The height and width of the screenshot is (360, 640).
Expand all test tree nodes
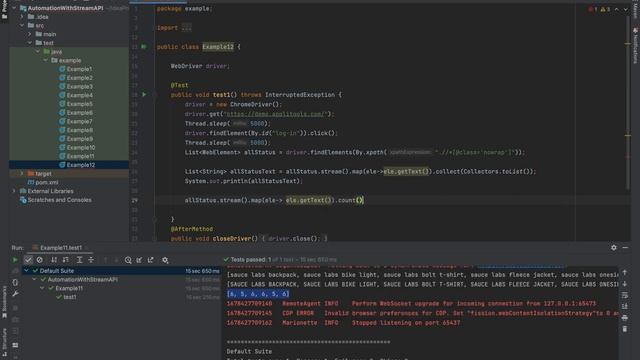pos(80,260)
